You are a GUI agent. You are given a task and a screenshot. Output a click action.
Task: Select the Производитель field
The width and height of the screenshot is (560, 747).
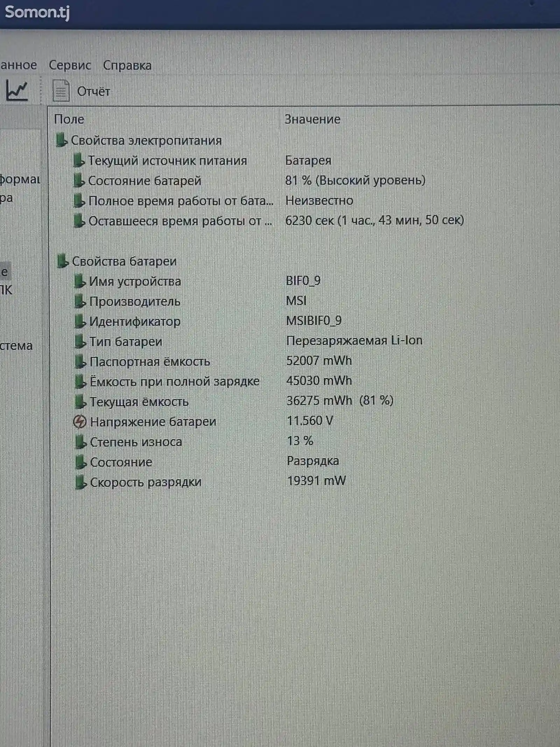click(135, 302)
